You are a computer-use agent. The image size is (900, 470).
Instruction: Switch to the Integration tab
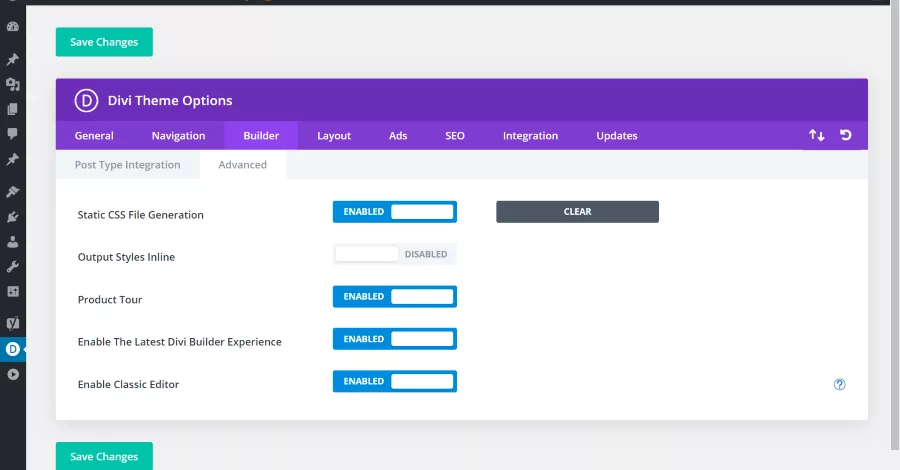[x=530, y=135]
